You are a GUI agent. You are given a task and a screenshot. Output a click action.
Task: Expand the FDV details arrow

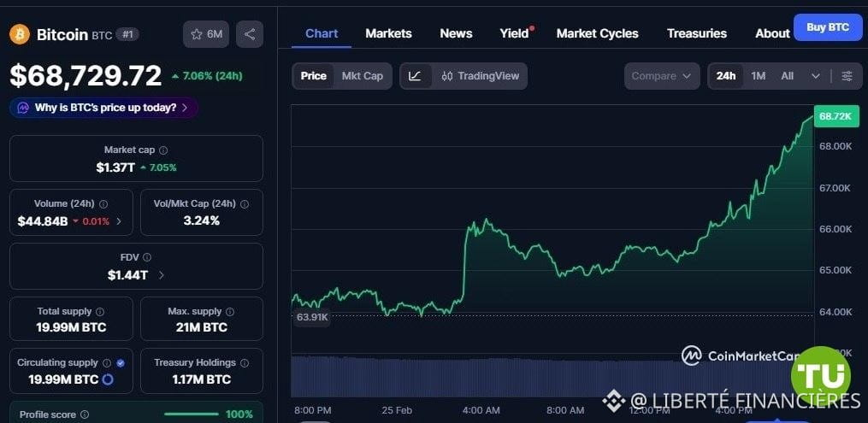(162, 275)
